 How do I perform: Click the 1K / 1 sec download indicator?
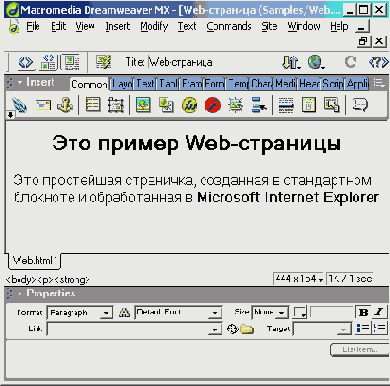[350, 279]
